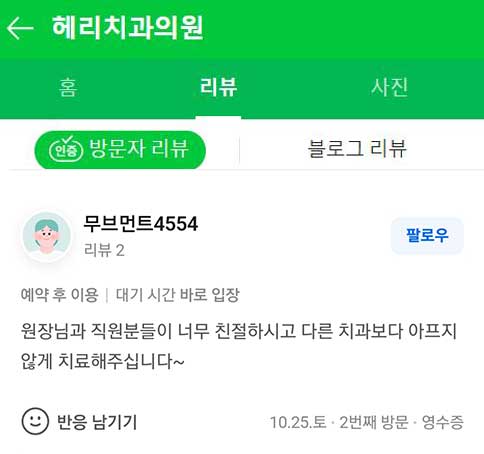Image resolution: width=484 pixels, height=454 pixels.
Task: Tap the 영수증 verification label
Action: point(443,422)
